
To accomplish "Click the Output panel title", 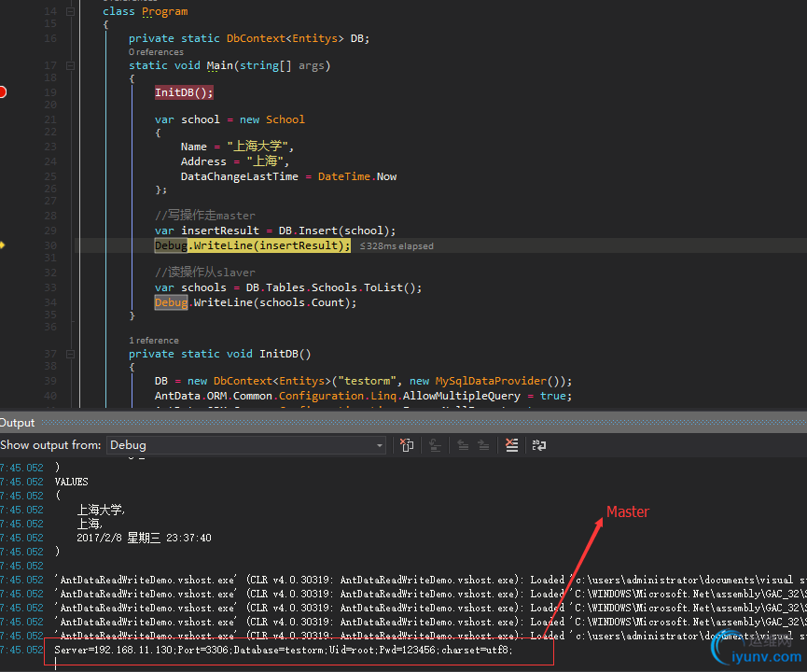I will pyautogui.click(x=17, y=423).
